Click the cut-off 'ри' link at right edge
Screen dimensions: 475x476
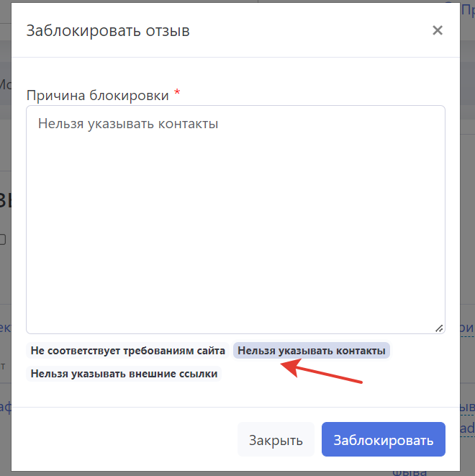(x=466, y=328)
